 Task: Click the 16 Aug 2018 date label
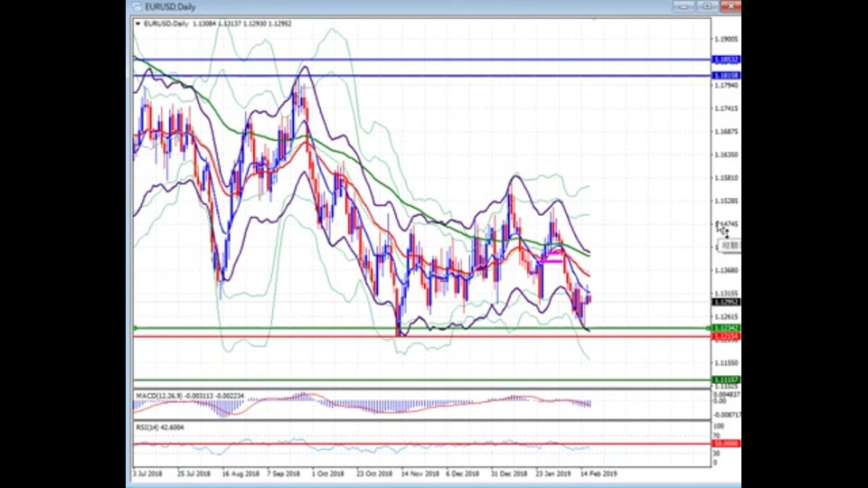(241, 474)
